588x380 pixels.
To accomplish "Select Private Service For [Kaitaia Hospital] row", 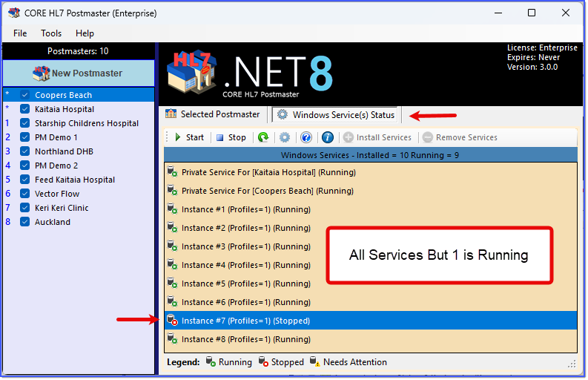I will coord(371,172).
